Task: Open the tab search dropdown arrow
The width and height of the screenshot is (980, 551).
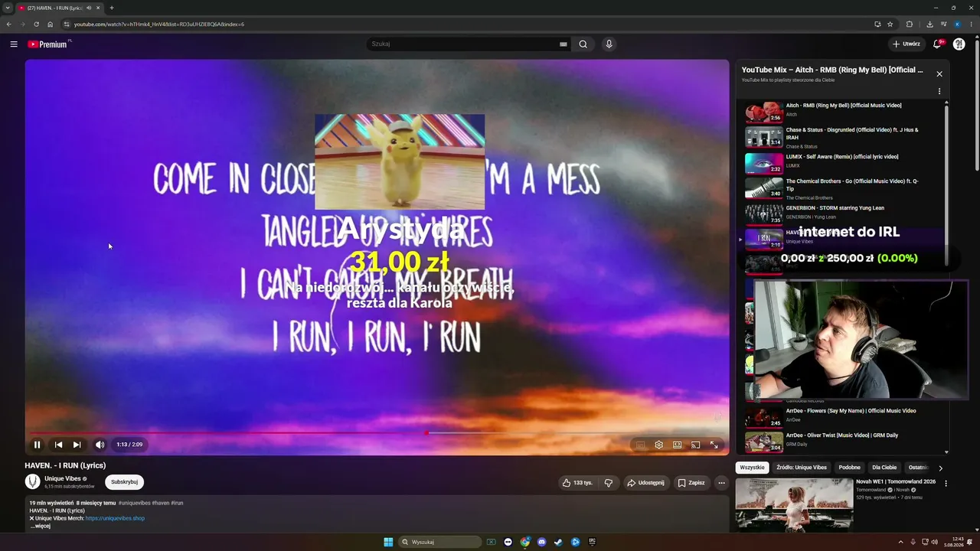Action: tap(8, 8)
